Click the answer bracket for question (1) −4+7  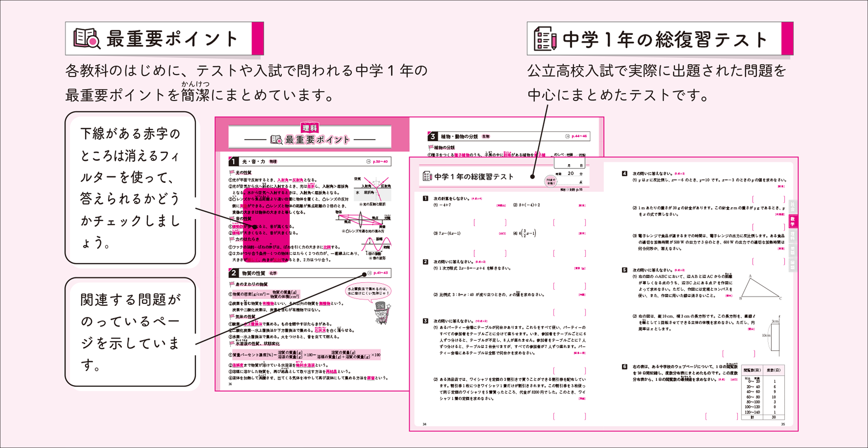[490, 222]
